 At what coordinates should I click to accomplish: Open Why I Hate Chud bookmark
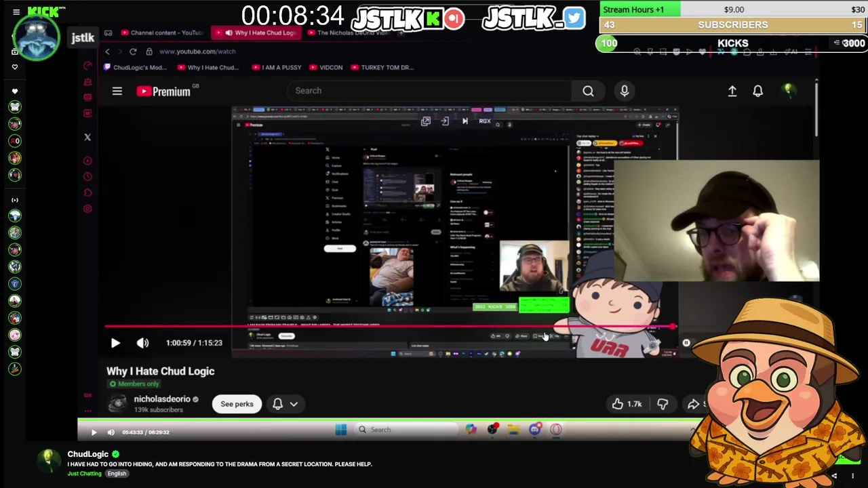pos(208,67)
